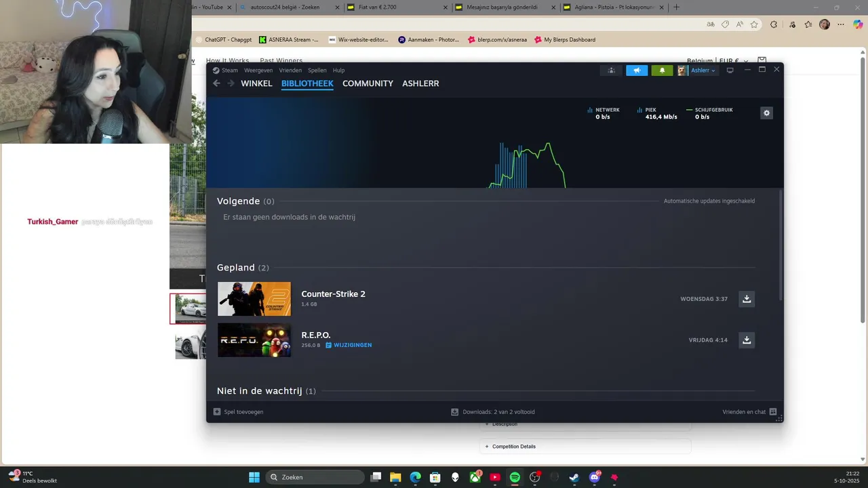Screen dimensions: 868x488
Task: Add page to browser favorites star
Action: click(754, 24)
